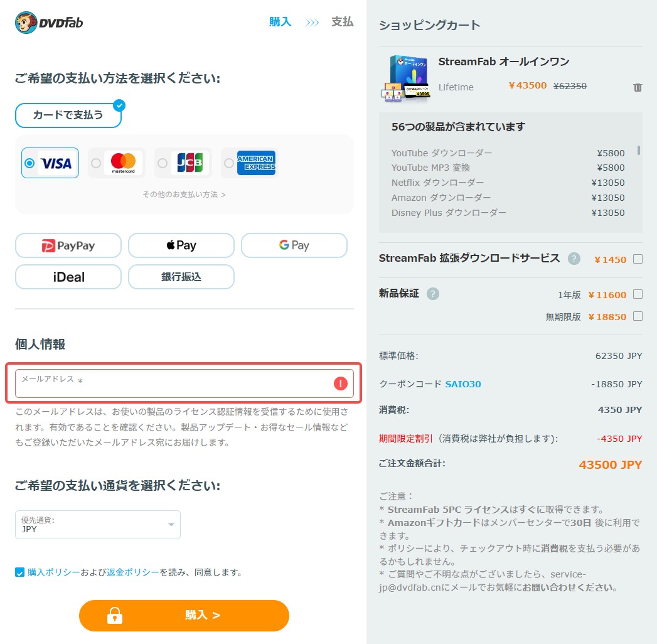Viewport: 657px width, 644px height.
Task: Choose Google Pay payment button
Action: [x=294, y=245]
